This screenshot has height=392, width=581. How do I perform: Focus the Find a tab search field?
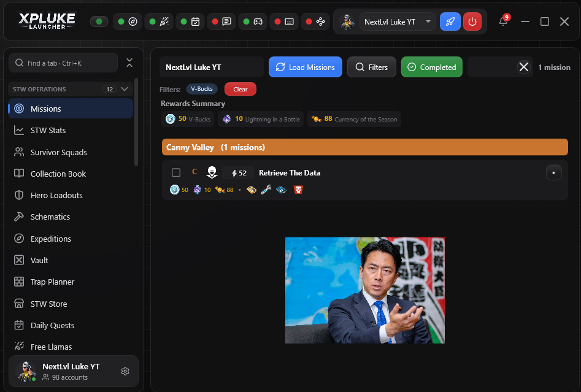[x=63, y=63]
